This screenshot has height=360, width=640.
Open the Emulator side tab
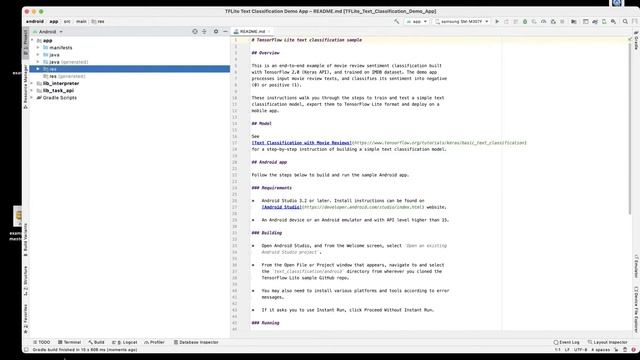click(x=636, y=267)
